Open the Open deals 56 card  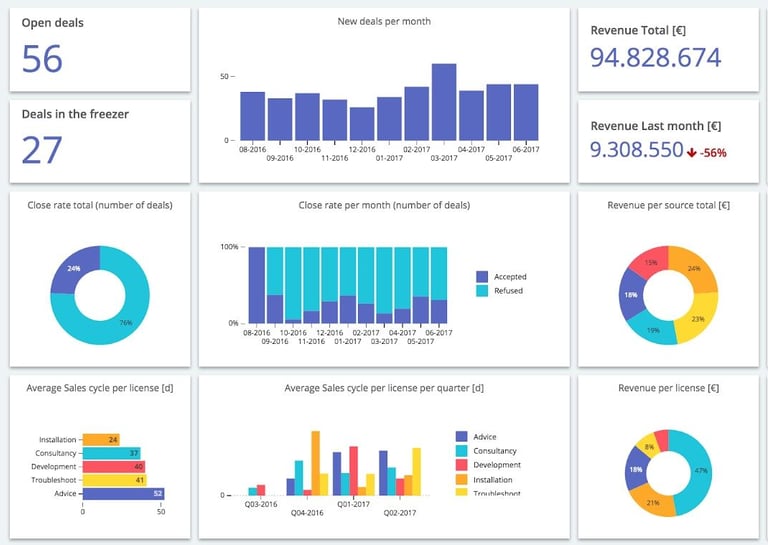[100, 49]
